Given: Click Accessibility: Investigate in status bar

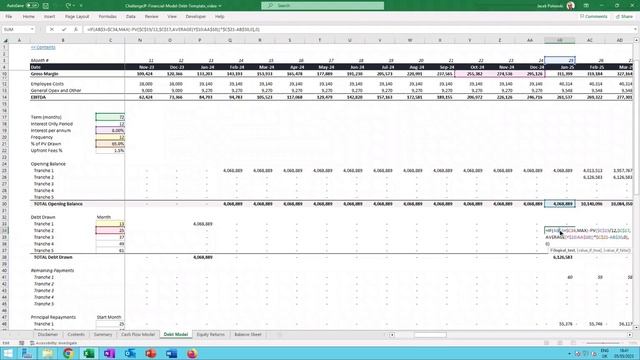Looking at the screenshot, I should 53,343.
